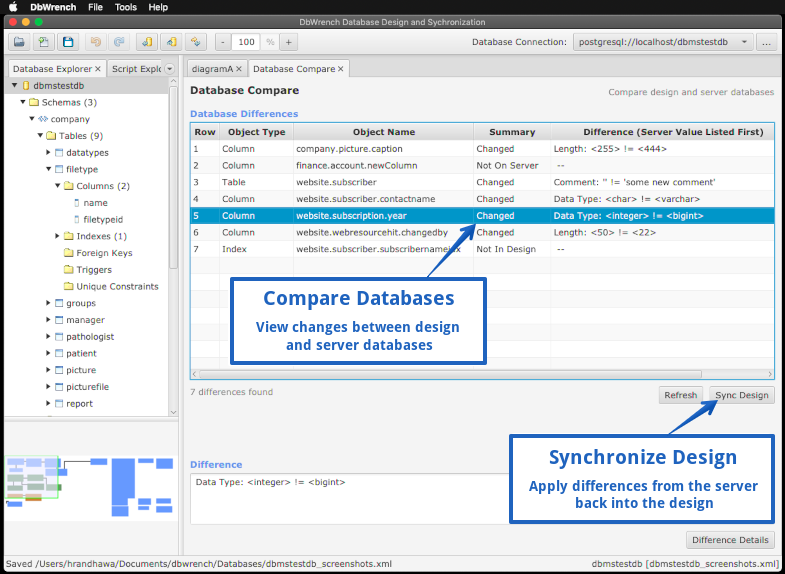Select the finance.account.newColumn row

point(483,165)
